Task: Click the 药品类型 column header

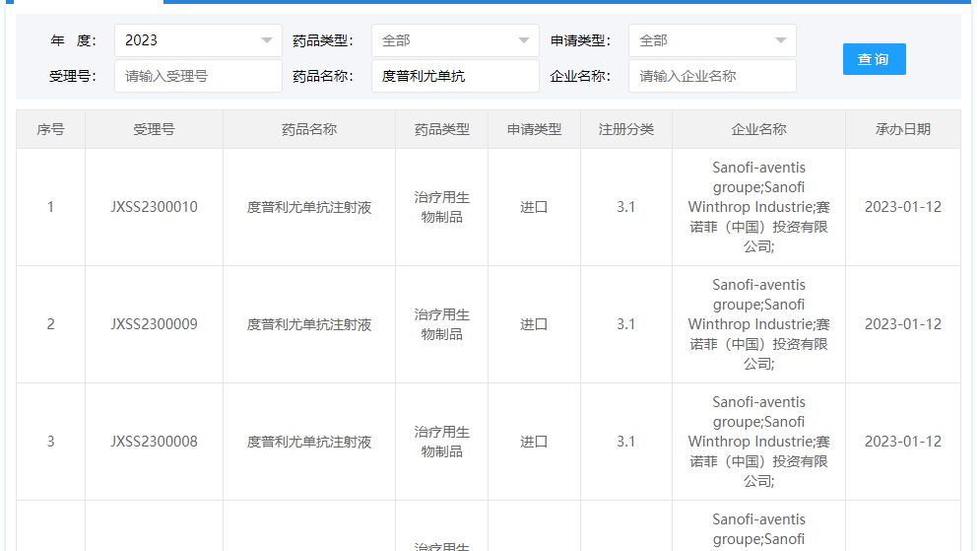Action: pyautogui.click(x=441, y=129)
